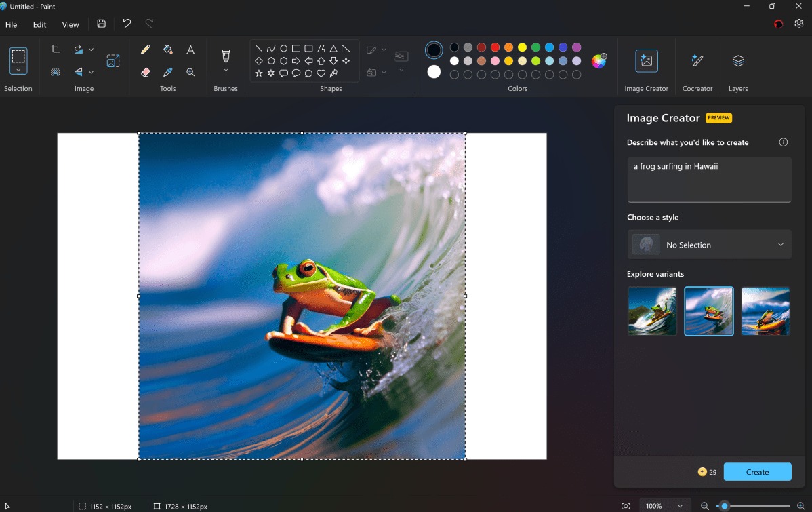Open the View menu

(x=70, y=24)
